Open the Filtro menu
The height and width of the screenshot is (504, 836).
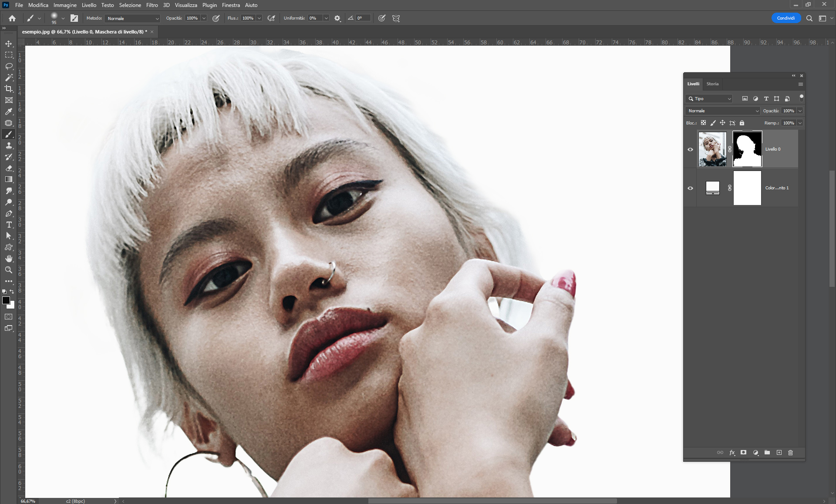[x=152, y=5]
